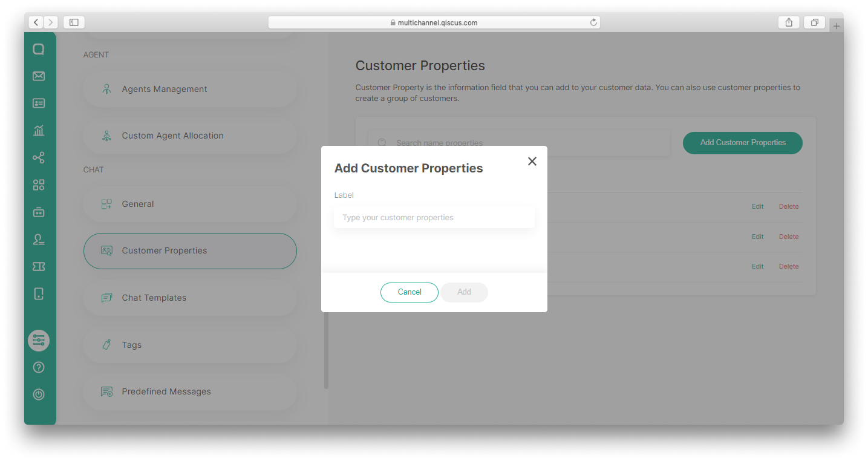The width and height of the screenshot is (868, 461).
Task: Click the Add button in dialog
Action: 464,292
